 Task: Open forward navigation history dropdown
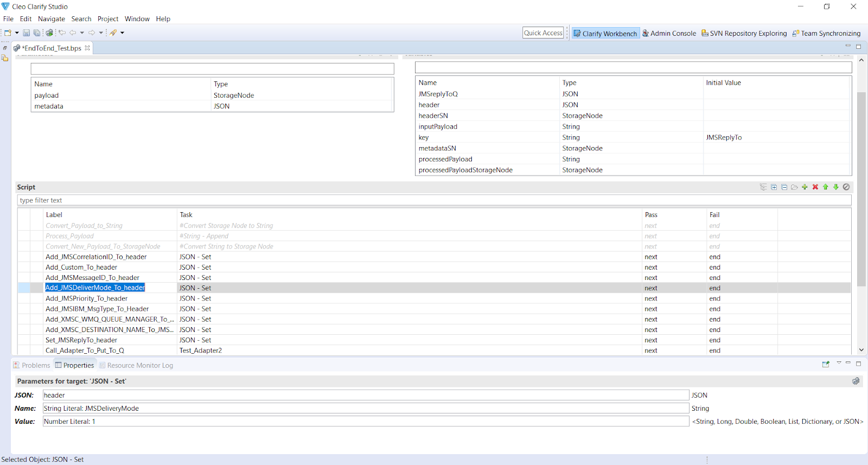[x=101, y=33]
